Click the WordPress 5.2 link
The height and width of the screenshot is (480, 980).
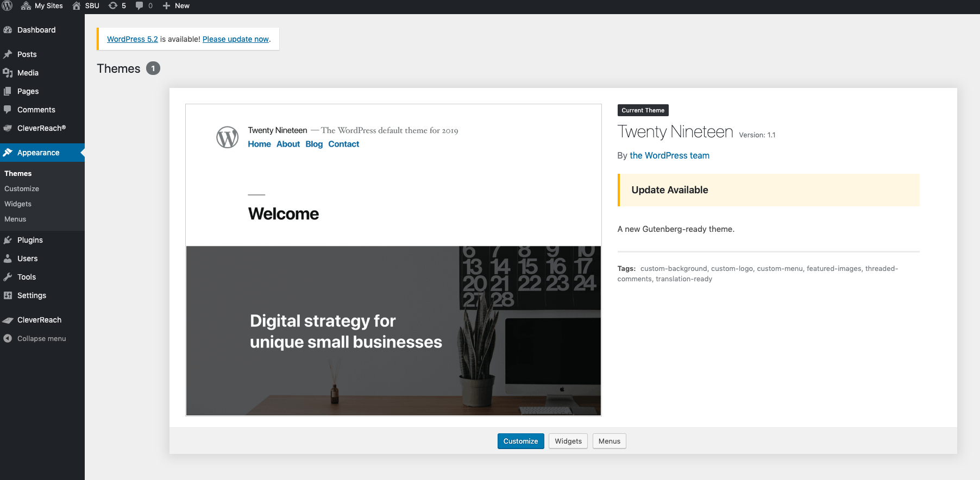pos(133,39)
